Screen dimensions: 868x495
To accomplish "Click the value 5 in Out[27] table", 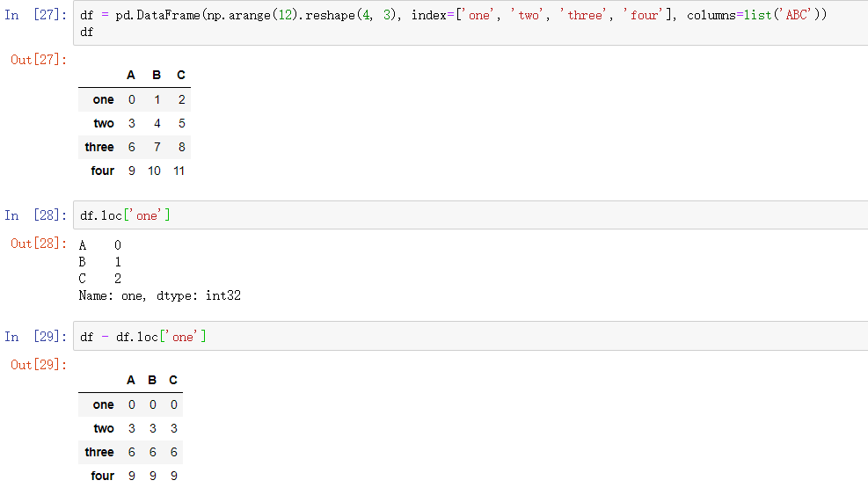I will click(x=181, y=123).
